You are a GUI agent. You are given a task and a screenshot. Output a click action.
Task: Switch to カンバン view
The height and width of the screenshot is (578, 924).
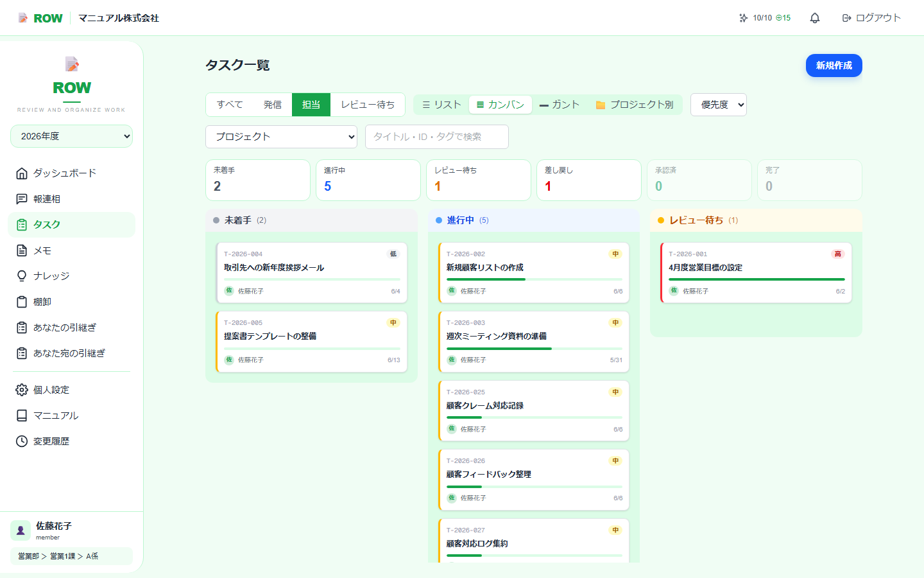point(501,105)
